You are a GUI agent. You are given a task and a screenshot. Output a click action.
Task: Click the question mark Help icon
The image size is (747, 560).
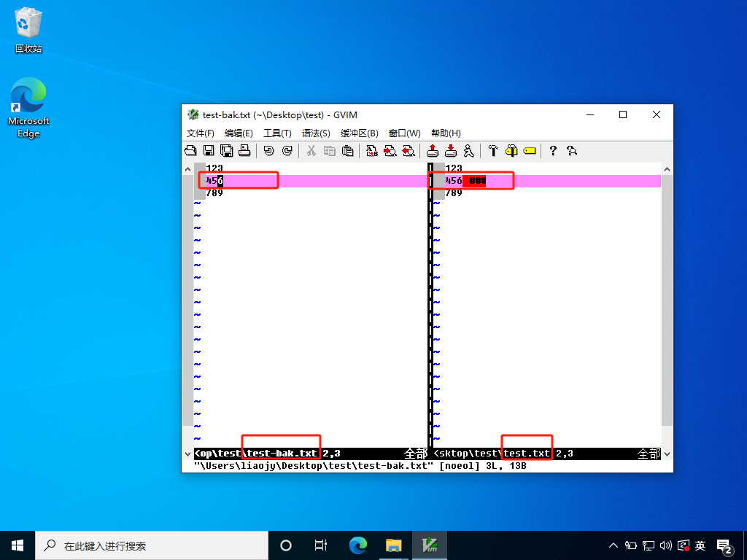pyautogui.click(x=553, y=151)
